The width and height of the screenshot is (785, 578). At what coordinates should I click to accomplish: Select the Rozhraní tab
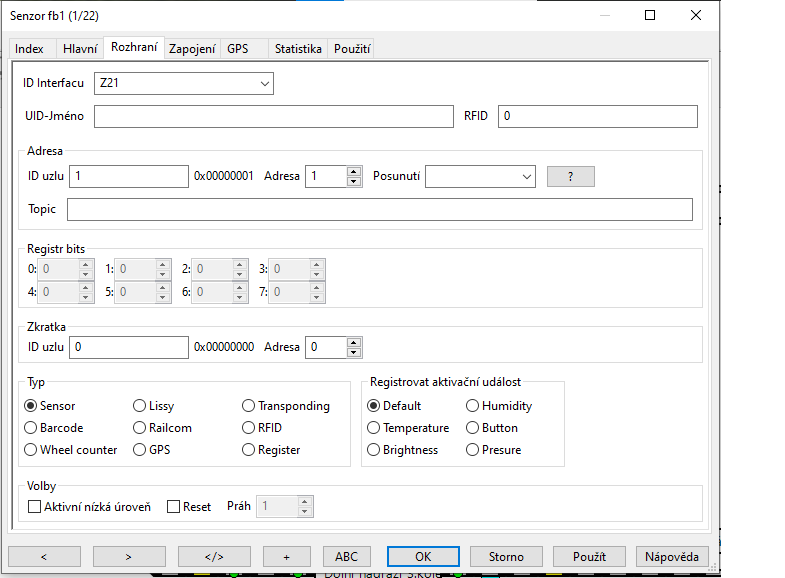point(134,47)
